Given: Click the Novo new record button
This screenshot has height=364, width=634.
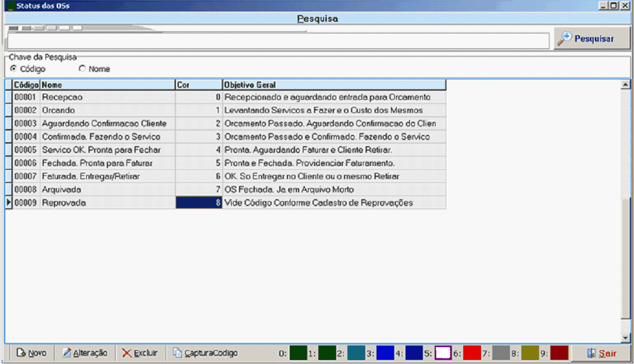Looking at the screenshot, I should tap(31, 353).
